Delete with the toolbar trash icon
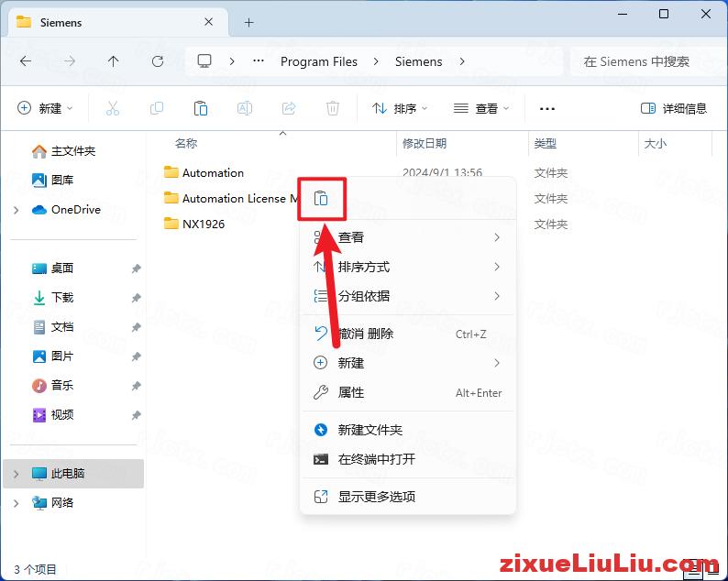This screenshot has width=728, height=581. 333,108
